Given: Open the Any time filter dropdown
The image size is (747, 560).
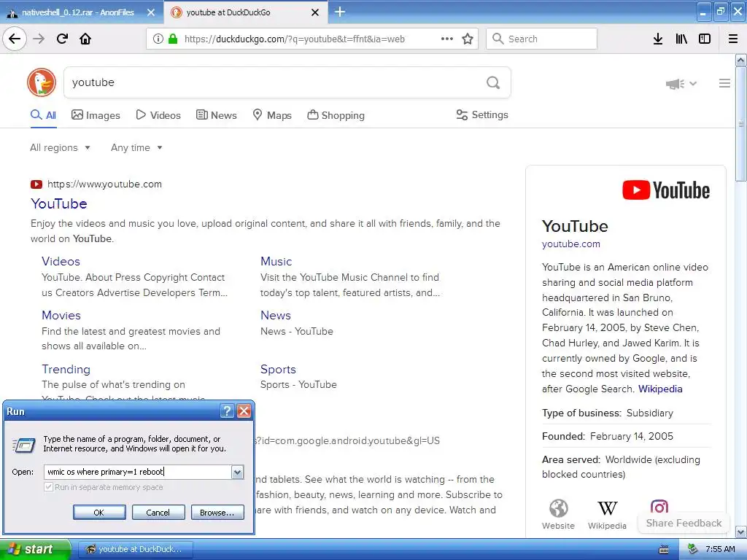Looking at the screenshot, I should coord(136,147).
